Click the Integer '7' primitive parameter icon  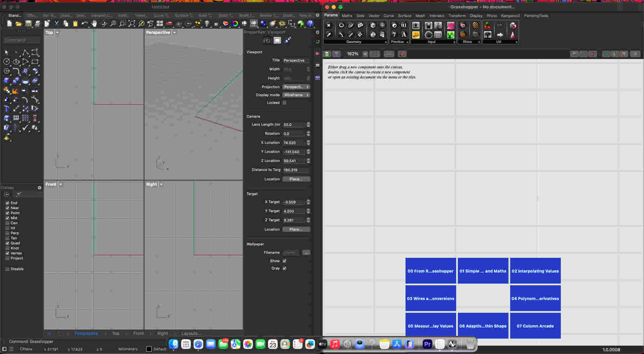tap(394, 35)
